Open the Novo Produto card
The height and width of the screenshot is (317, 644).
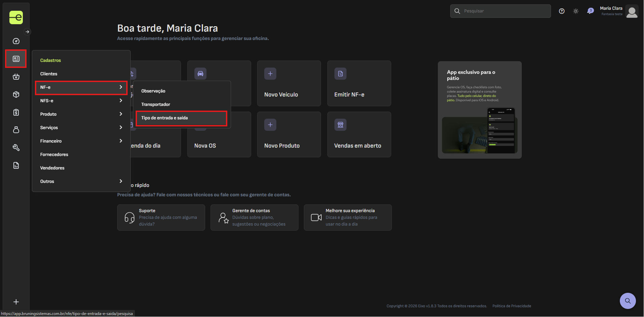click(289, 134)
